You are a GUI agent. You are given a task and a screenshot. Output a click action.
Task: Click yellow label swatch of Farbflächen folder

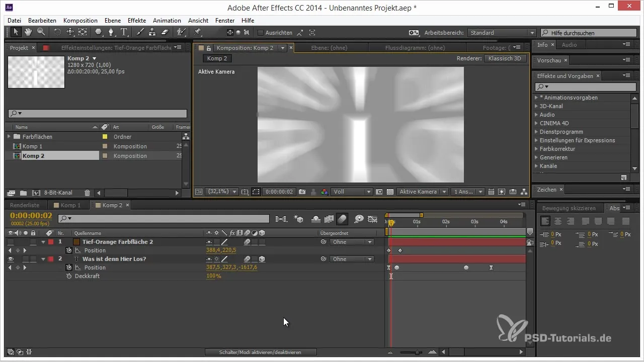pos(105,136)
